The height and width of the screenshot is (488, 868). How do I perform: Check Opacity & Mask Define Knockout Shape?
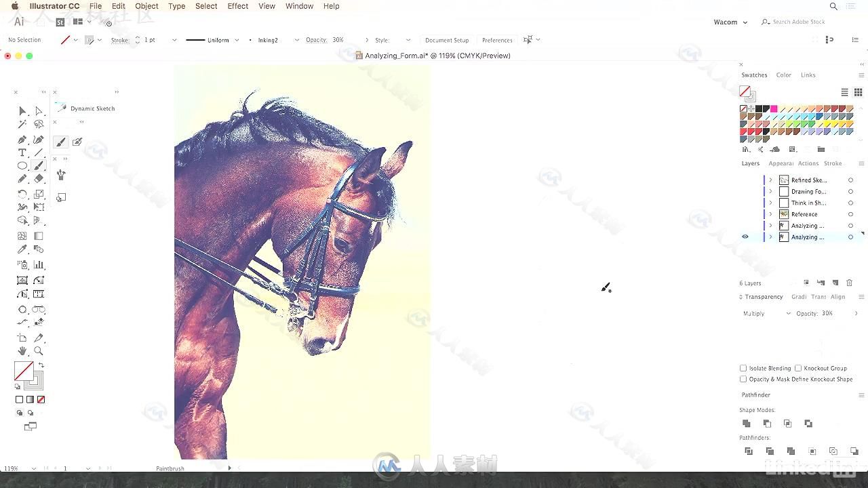[743, 379]
